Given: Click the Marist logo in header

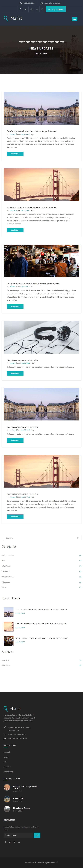Looking at the screenshot, I should click(x=13, y=18).
